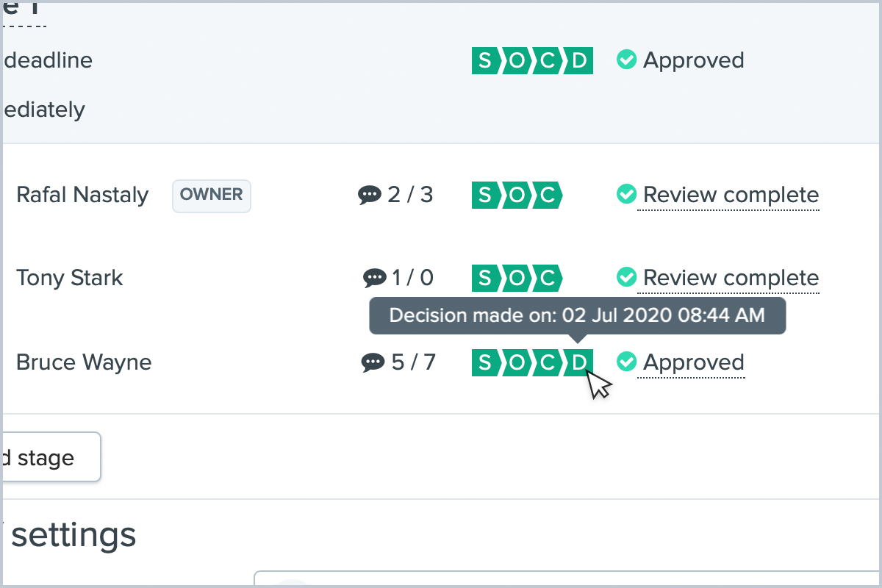Click the green checkmark beside Rafal's Review complete
The image size is (882, 588).
pyautogui.click(x=626, y=195)
